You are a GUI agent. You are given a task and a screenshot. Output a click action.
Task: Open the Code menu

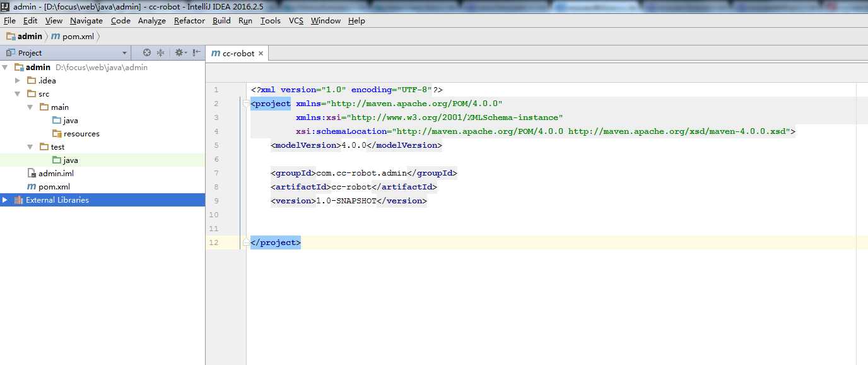pyautogui.click(x=120, y=20)
